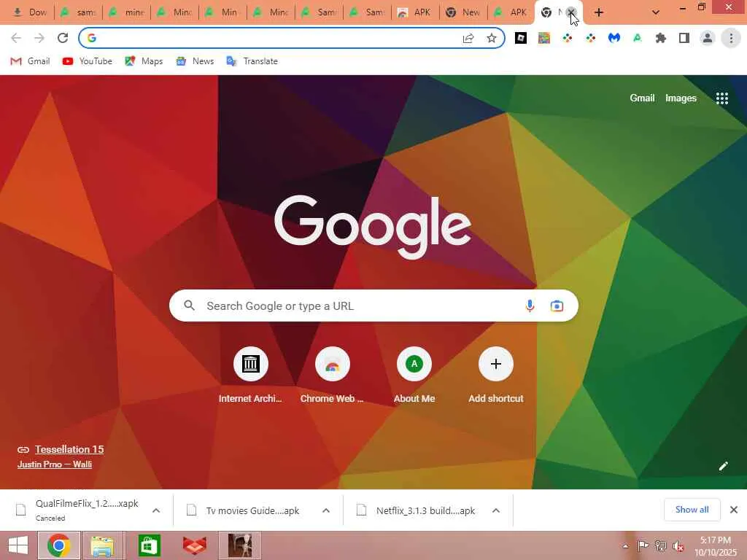Open File Explorer from taskbar
The image size is (747, 560).
click(102, 545)
